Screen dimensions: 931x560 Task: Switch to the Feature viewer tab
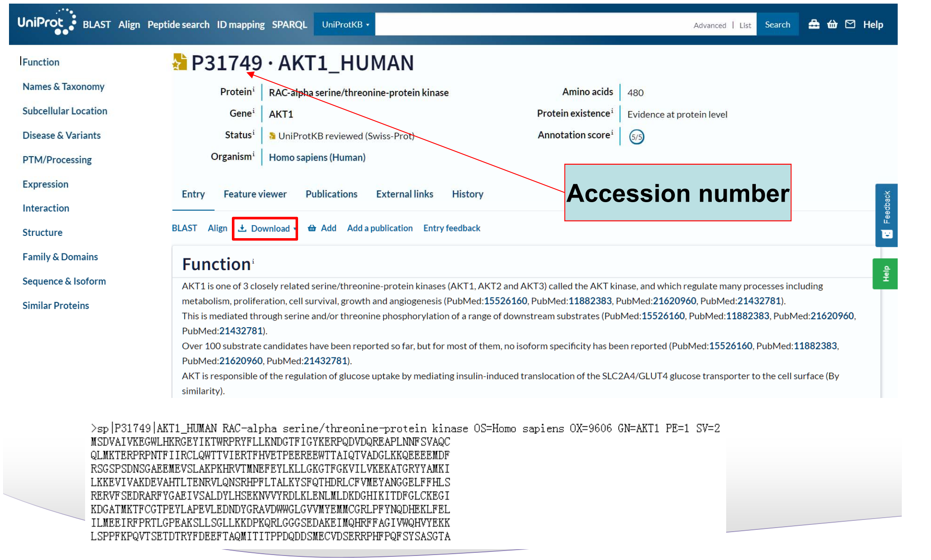click(x=255, y=194)
